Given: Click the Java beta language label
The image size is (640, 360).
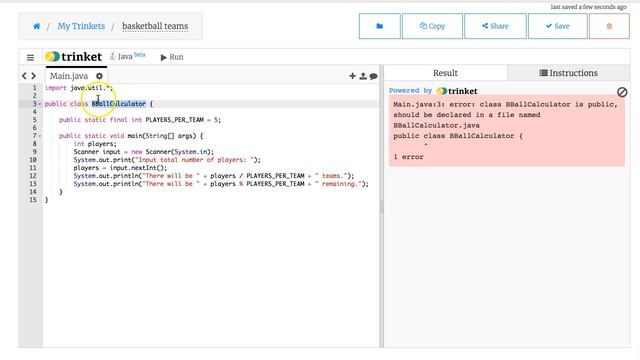Looking at the screenshot, I should click(x=127, y=56).
